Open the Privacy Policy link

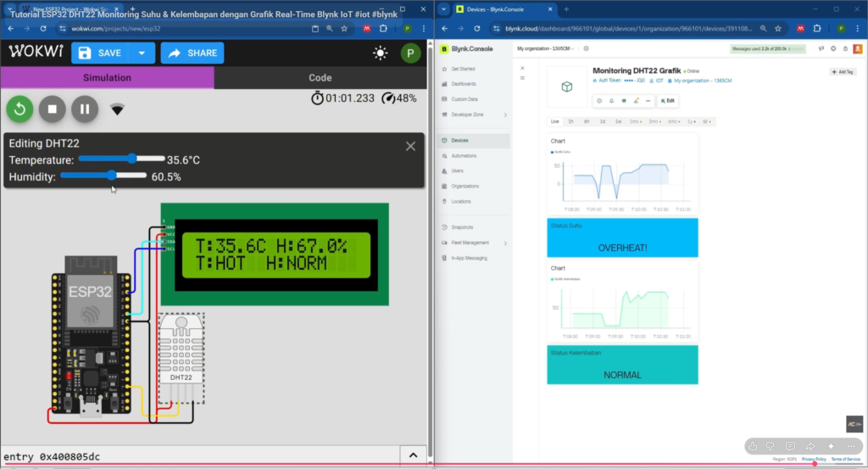[814, 459]
